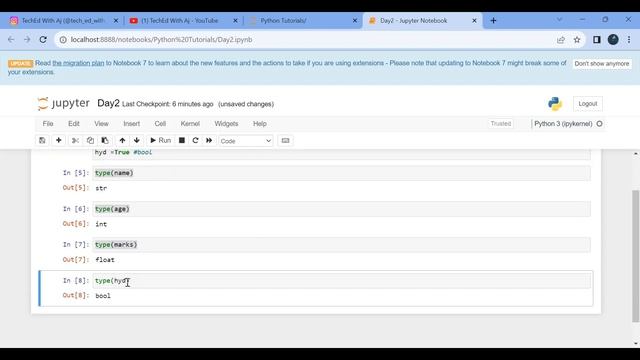Share this page icon

point(561,40)
